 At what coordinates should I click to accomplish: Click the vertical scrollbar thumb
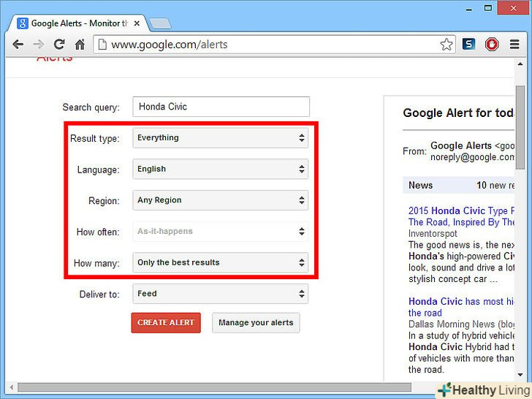coord(520,127)
